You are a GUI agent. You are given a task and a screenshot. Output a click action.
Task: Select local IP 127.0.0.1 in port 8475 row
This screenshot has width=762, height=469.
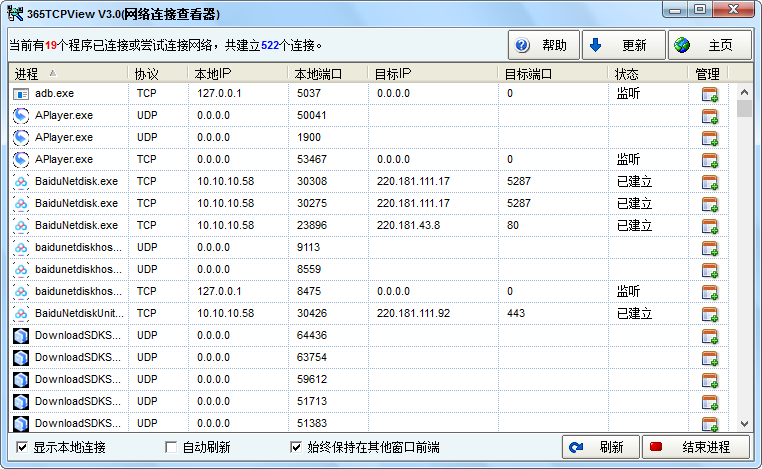[219, 291]
